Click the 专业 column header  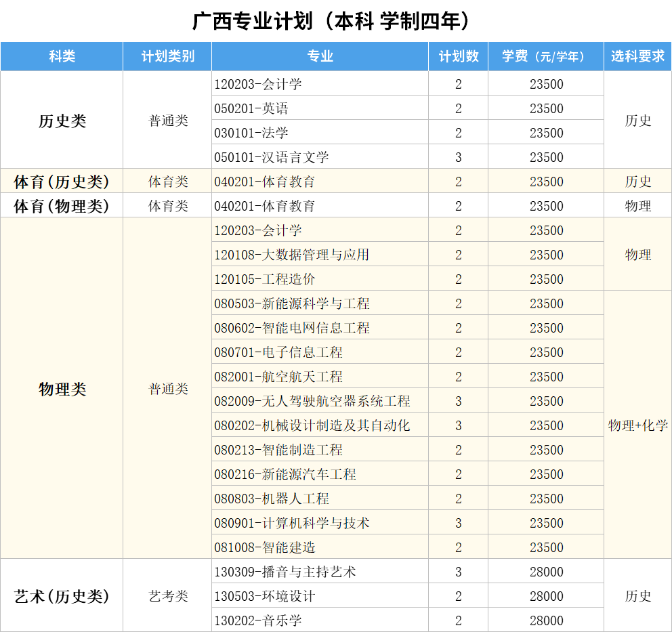click(320, 57)
